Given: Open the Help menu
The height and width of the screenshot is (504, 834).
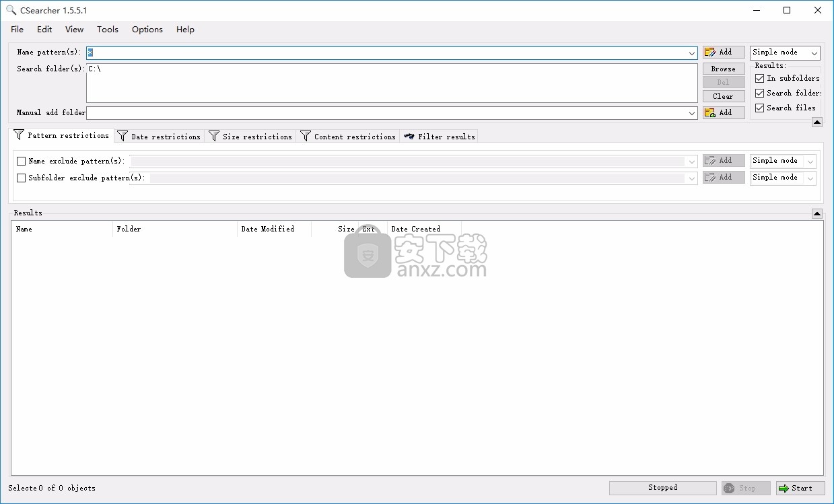Looking at the screenshot, I should (185, 29).
